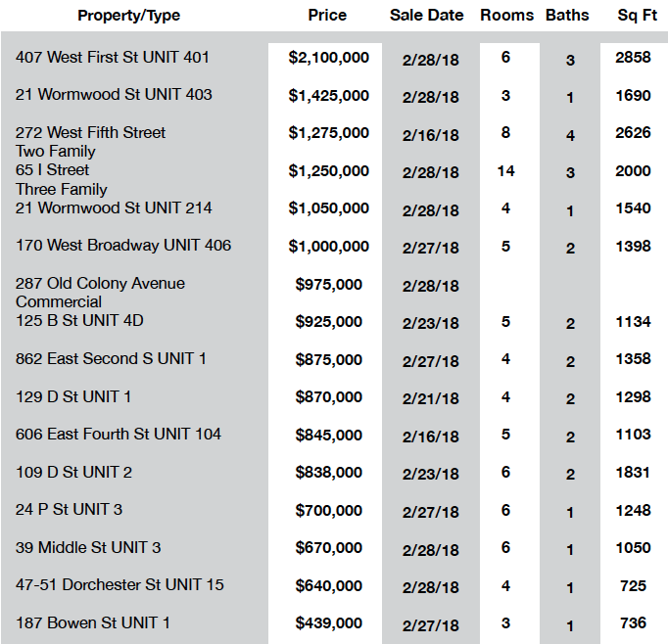Click the $838,000 price cell
This screenshot has height=644, width=668.
(x=328, y=472)
